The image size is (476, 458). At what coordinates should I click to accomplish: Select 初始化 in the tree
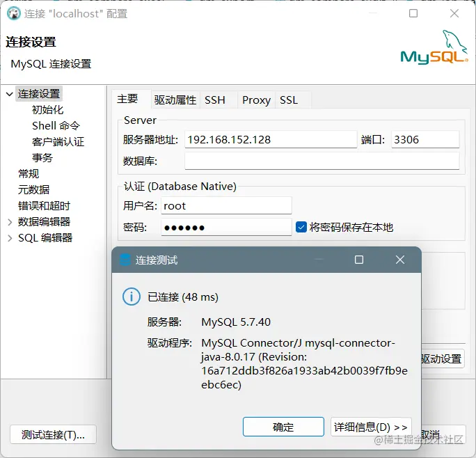pyautogui.click(x=47, y=110)
